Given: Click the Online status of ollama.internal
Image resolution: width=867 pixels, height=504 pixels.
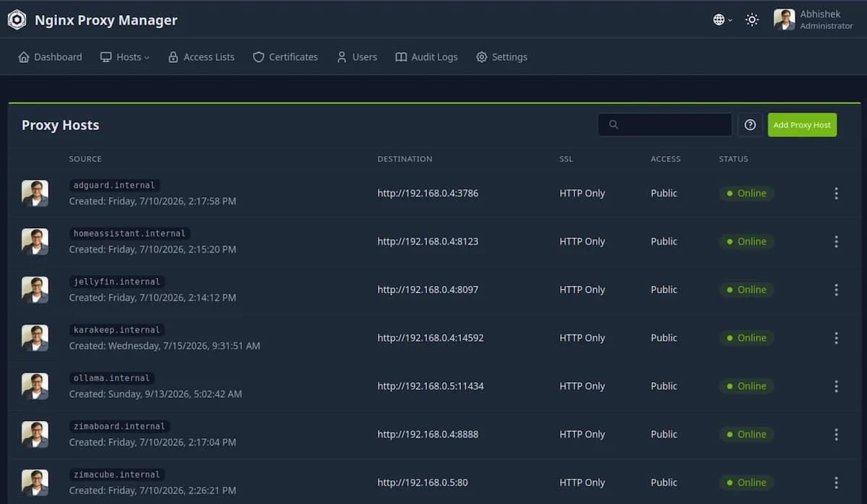Looking at the screenshot, I should point(746,386).
